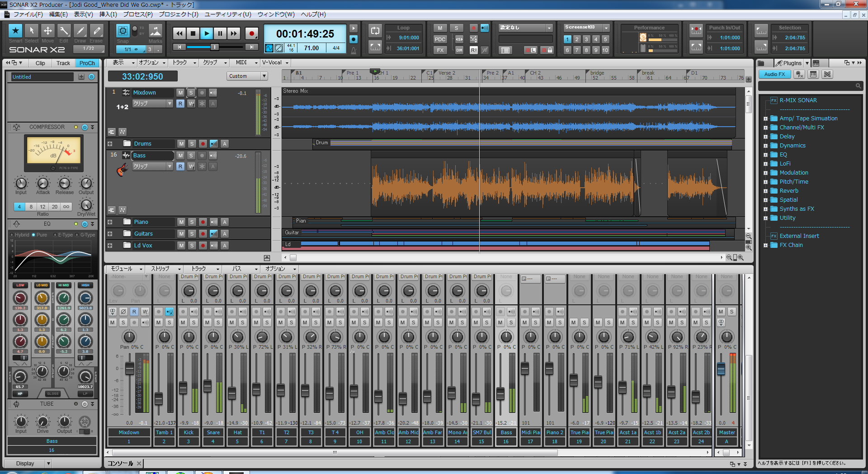Select the Pure EQ mode

pyautogui.click(x=39, y=235)
